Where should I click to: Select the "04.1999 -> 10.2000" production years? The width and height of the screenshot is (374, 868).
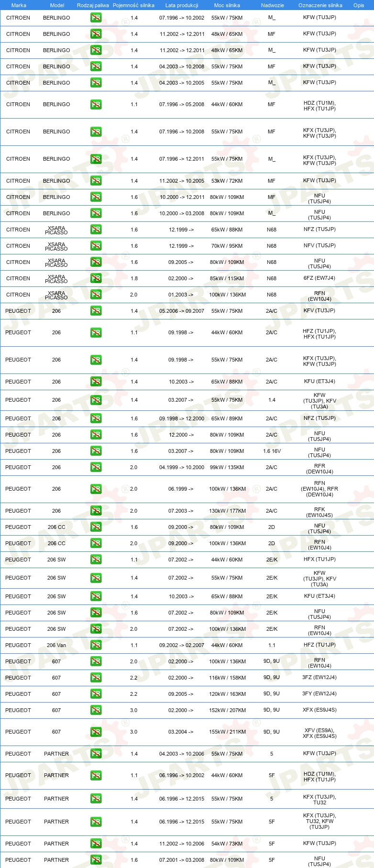[x=182, y=467]
